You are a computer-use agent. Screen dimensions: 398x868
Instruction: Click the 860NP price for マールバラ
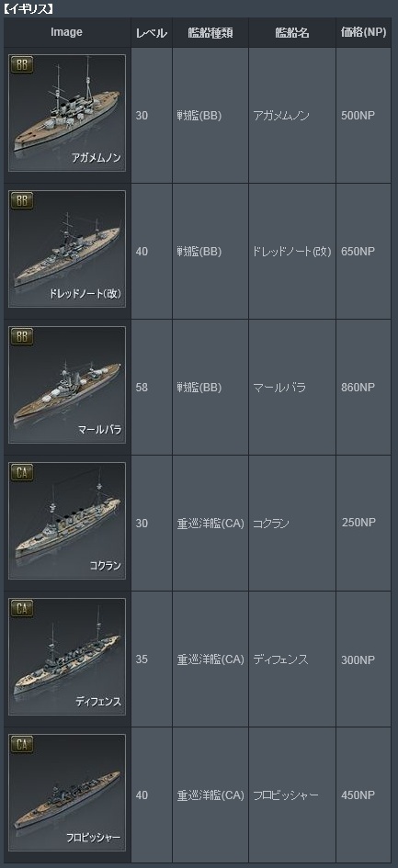tap(358, 388)
